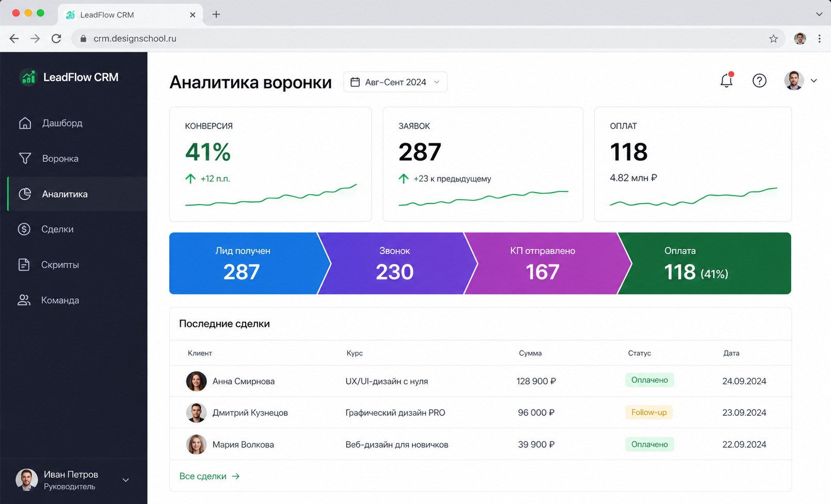
Task: Expand the header user profile chevron
Action: point(814,80)
